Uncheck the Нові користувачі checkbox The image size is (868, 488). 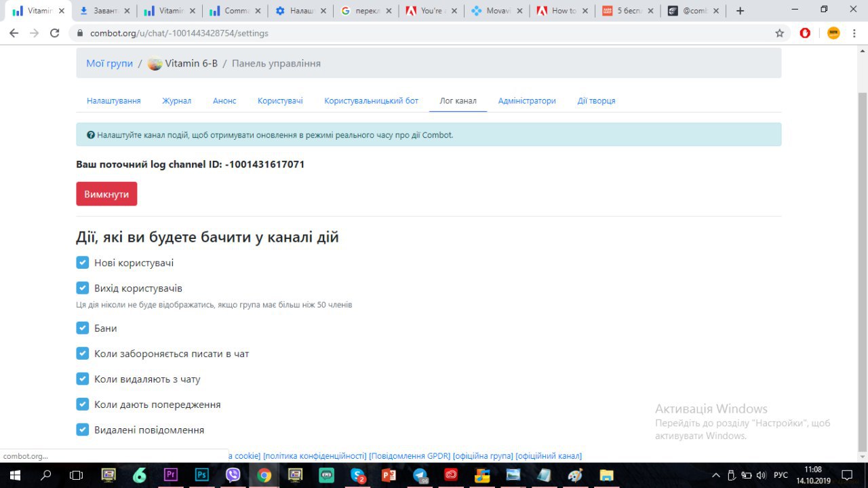pos(83,263)
